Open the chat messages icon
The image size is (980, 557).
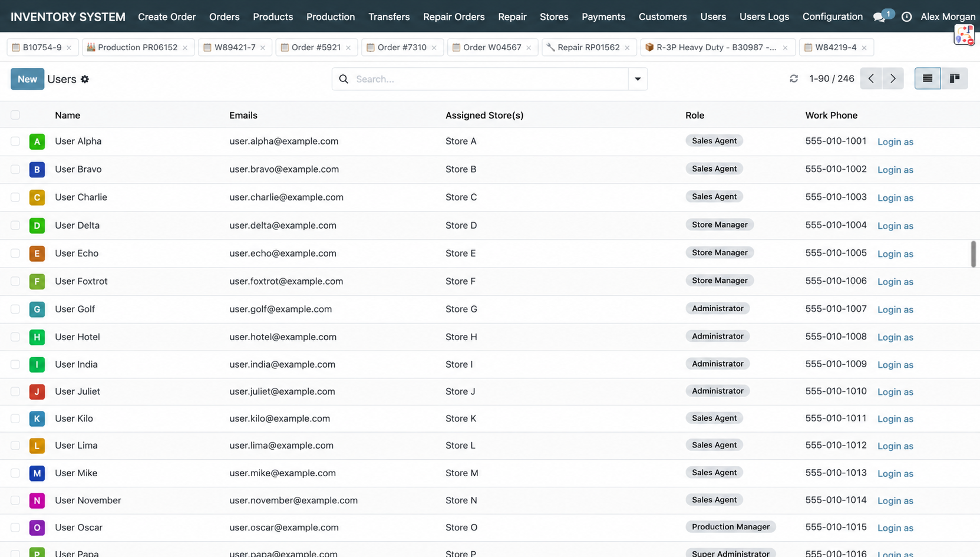click(x=879, y=17)
